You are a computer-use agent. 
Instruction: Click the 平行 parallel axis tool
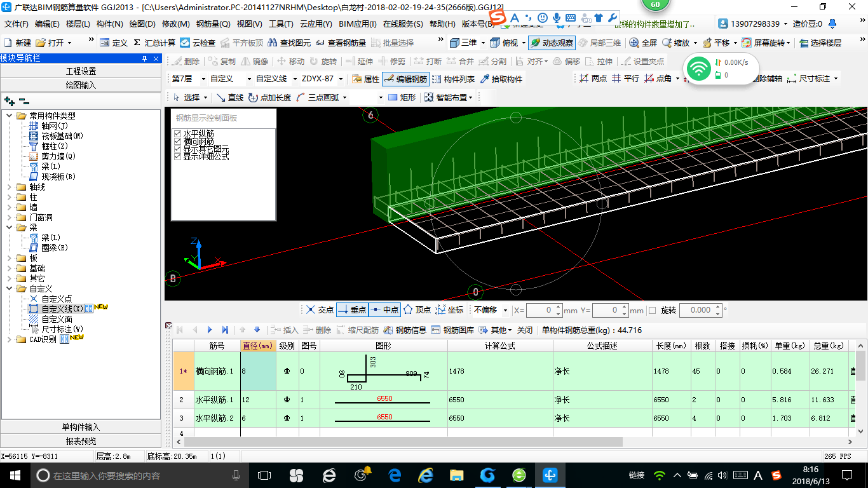[625, 79]
